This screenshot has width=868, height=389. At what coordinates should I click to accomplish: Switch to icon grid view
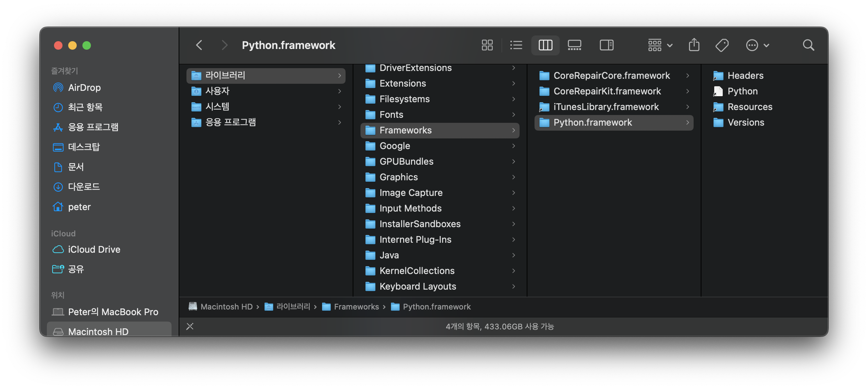487,45
